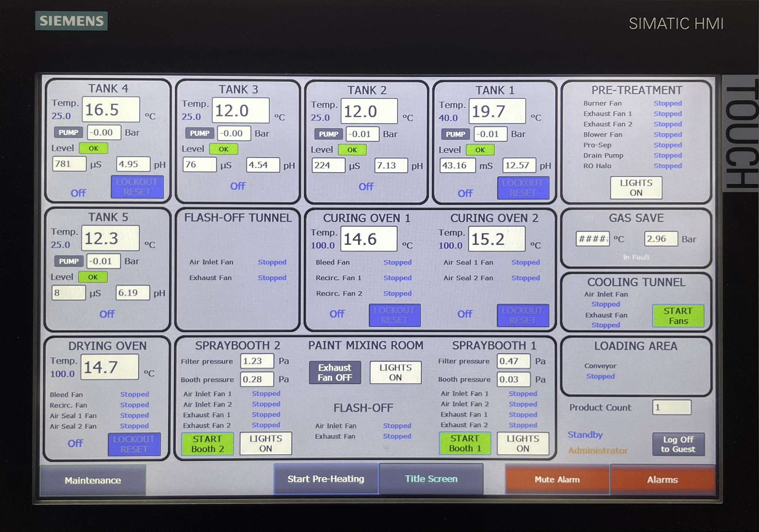The image size is (759, 532).
Task: Select Spraybooth 1 filter pressure 0.47
Action: click(514, 361)
